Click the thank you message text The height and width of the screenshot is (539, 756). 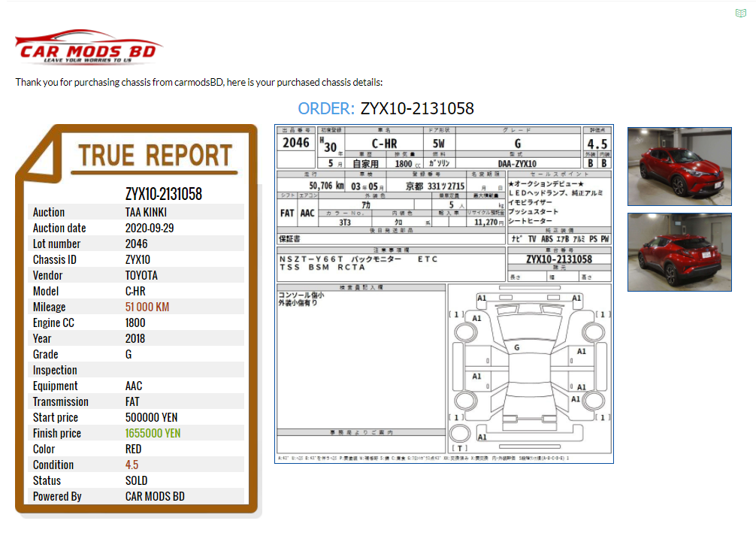pyautogui.click(x=198, y=83)
